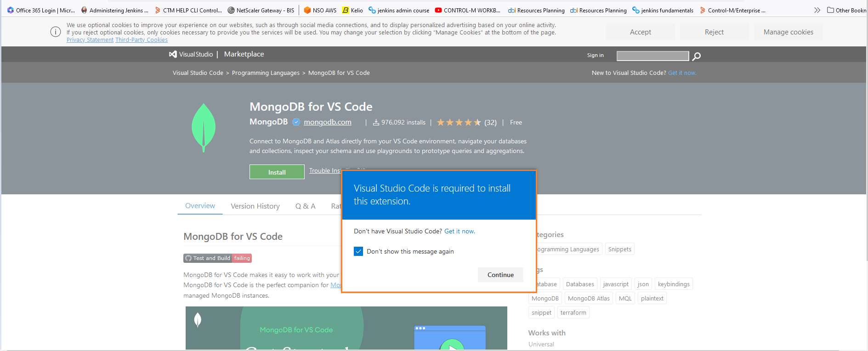Screen dimensions: 868x351
Task: Click the MongoDB green leaf logo
Action: pyautogui.click(x=204, y=128)
